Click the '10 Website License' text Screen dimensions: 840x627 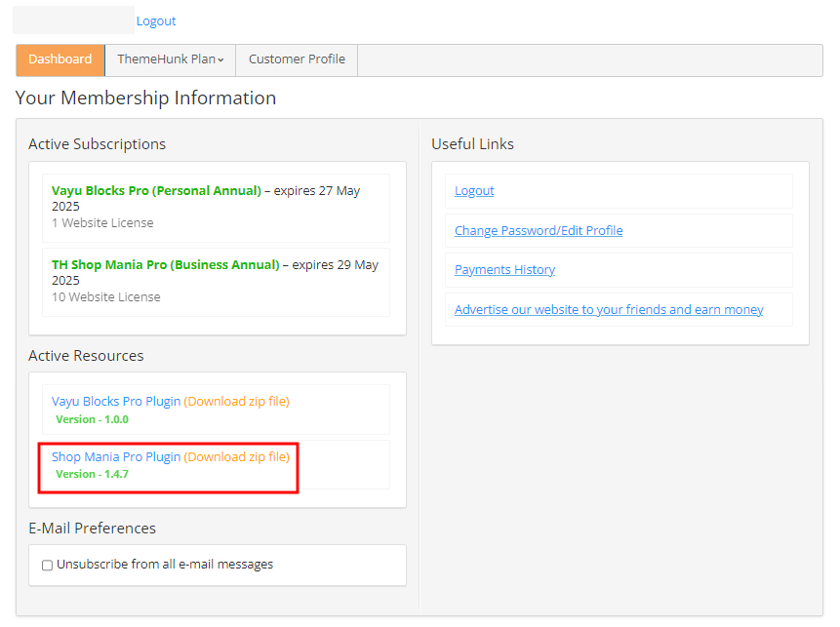106,296
